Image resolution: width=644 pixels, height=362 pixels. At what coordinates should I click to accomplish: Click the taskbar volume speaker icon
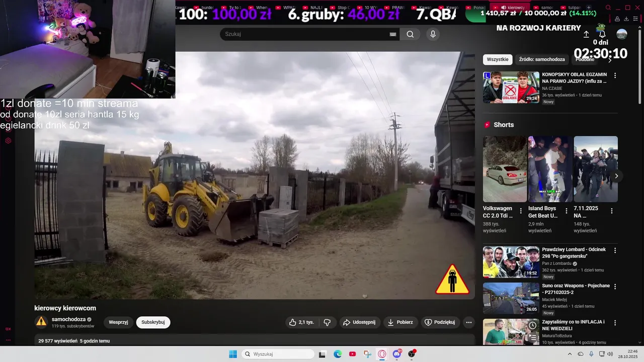point(610,354)
